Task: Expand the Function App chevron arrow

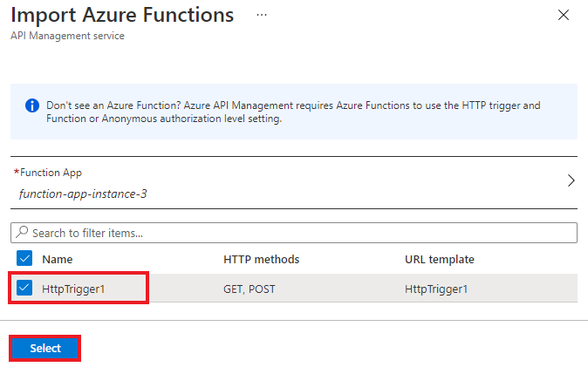Action: tap(571, 180)
